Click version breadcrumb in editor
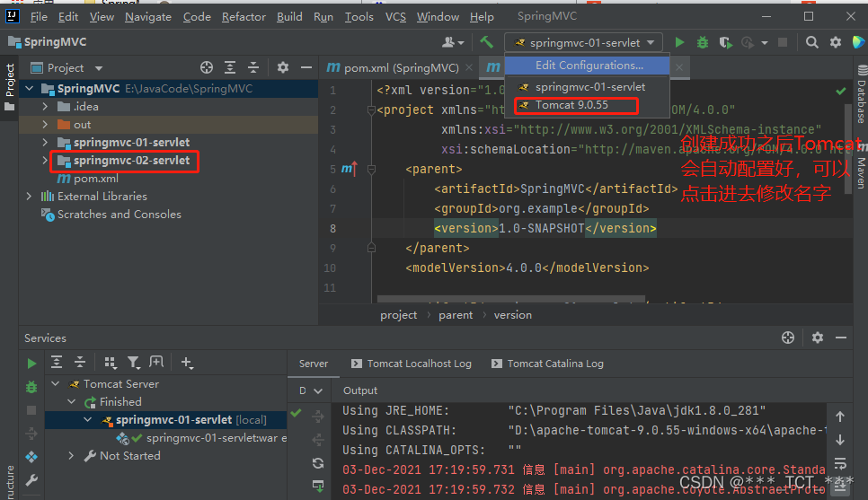This screenshot has height=500, width=868. tap(512, 315)
